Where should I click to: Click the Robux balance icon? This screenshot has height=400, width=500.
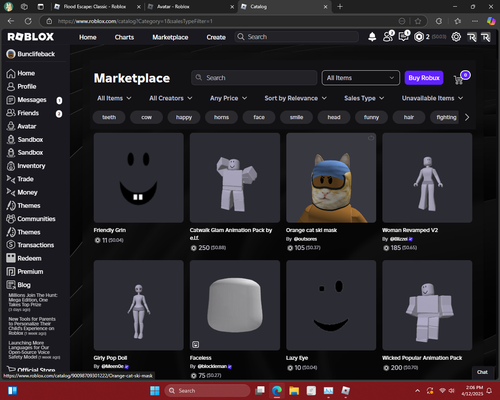point(419,37)
